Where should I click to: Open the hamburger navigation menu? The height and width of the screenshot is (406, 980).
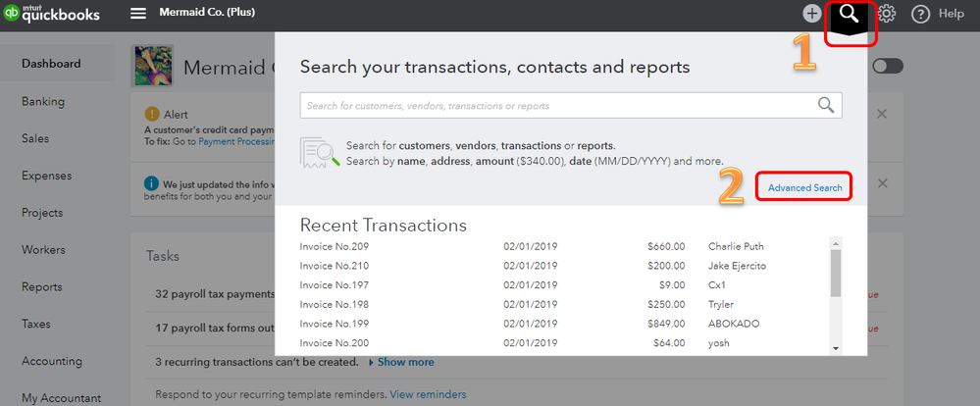(138, 13)
